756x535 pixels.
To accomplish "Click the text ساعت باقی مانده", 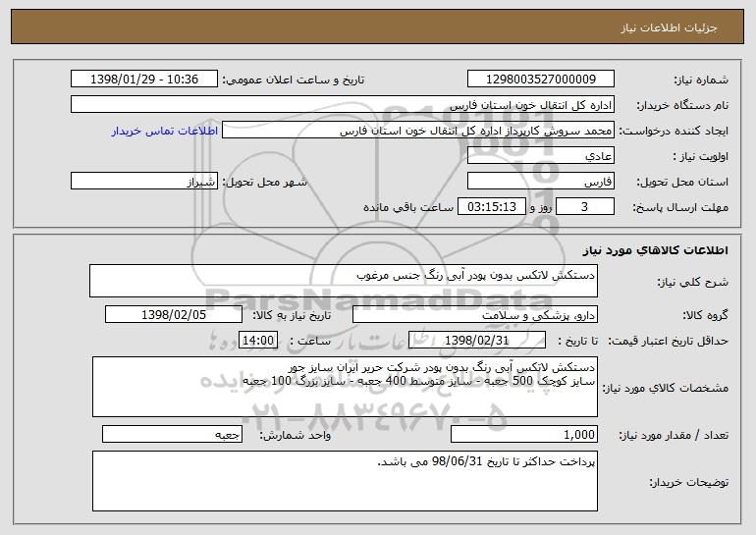I will point(408,207).
